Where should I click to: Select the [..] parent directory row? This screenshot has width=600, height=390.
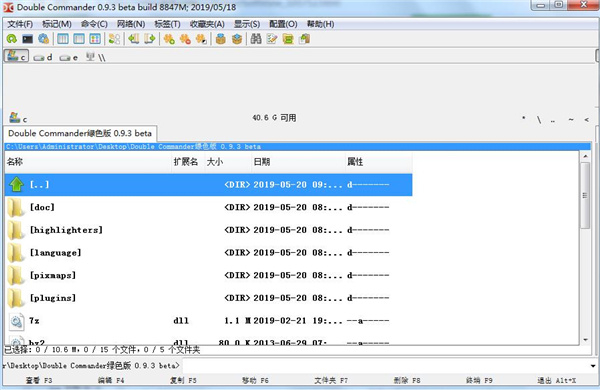pyautogui.click(x=209, y=184)
